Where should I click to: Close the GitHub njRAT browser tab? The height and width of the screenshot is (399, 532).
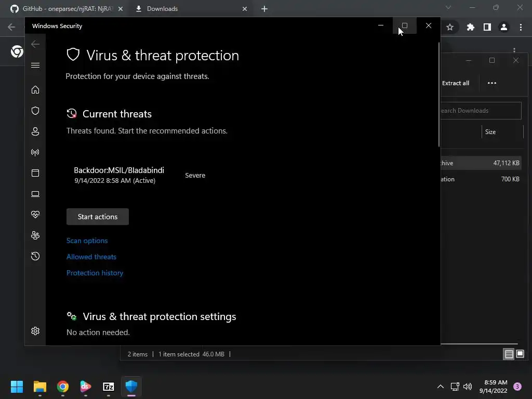121,9
